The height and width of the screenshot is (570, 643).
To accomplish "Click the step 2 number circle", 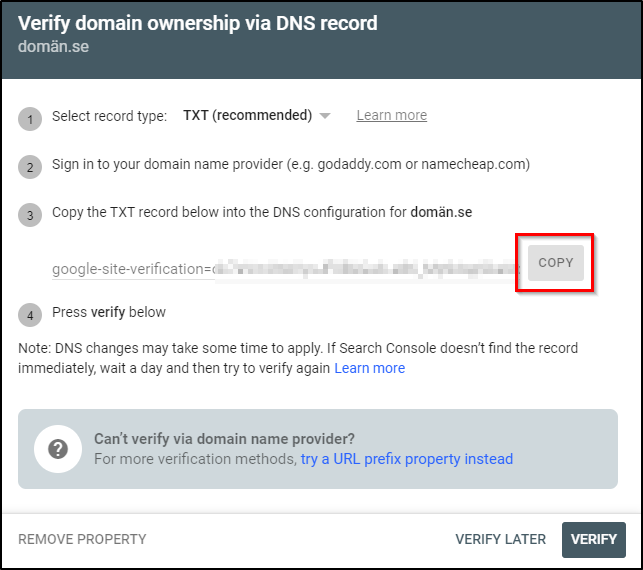I will point(30,168).
